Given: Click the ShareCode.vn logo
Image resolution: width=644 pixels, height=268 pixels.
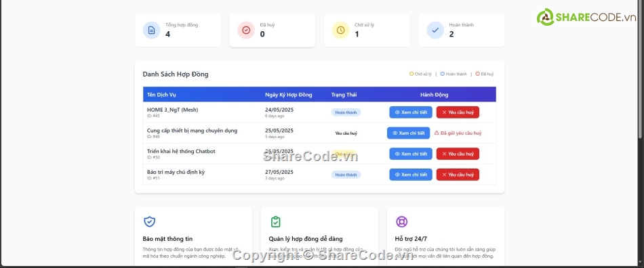Looking at the screenshot, I should click(x=586, y=17).
